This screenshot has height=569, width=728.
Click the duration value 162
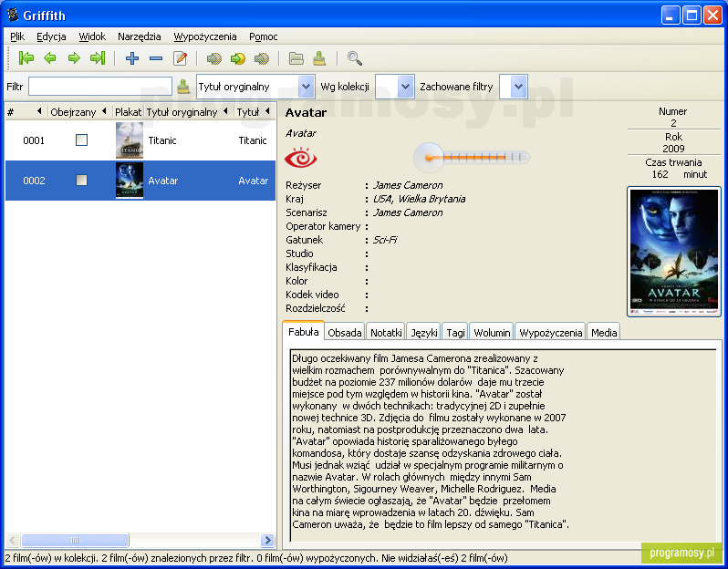tap(660, 174)
